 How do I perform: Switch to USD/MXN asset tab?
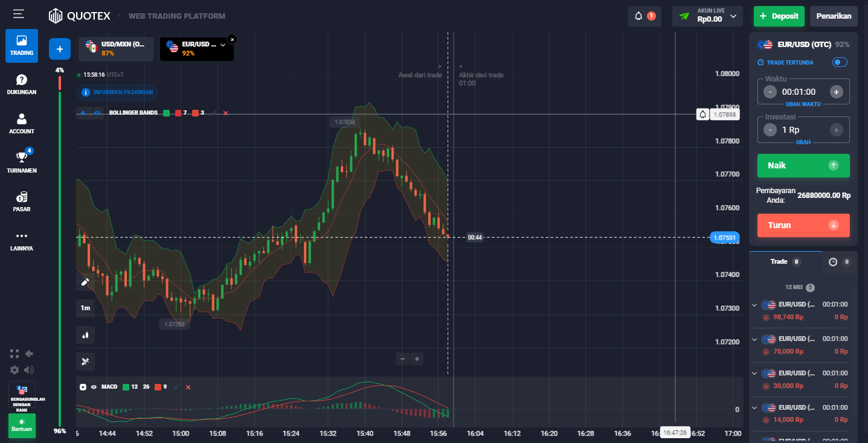tap(116, 49)
